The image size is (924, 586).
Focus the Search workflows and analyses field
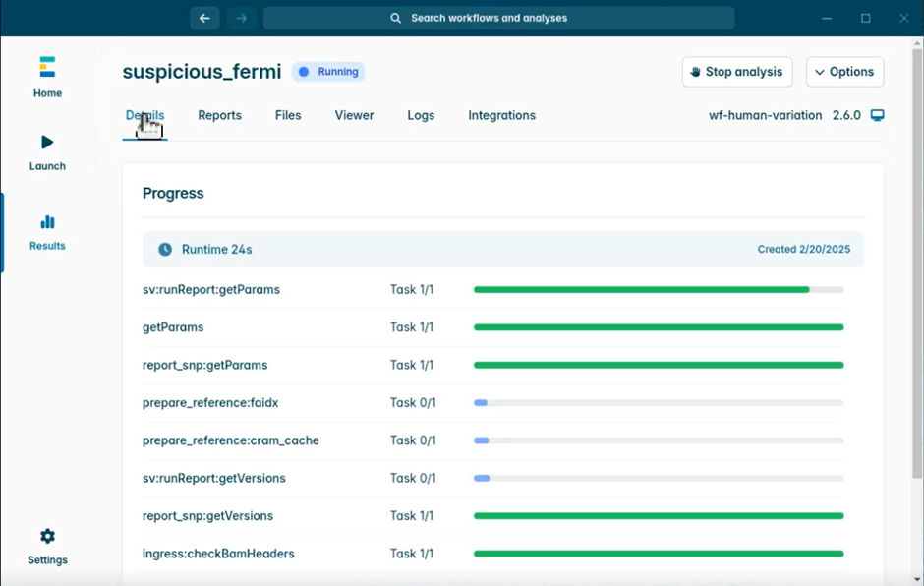pos(498,19)
